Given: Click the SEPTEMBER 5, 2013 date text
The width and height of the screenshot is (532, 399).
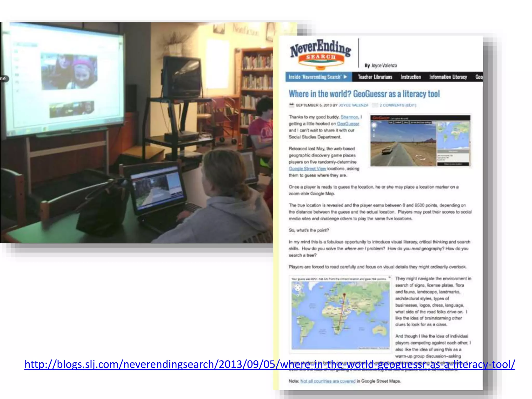Looking at the screenshot, I should click(314, 105).
